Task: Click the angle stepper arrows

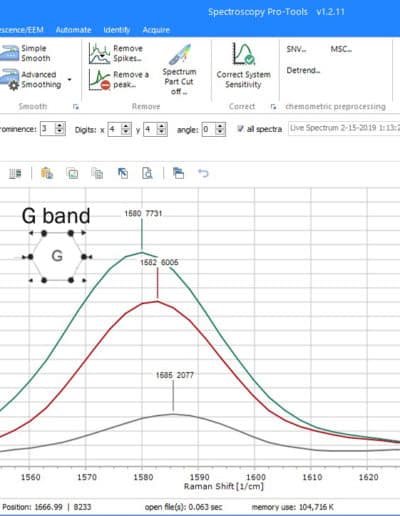Action: [220, 129]
